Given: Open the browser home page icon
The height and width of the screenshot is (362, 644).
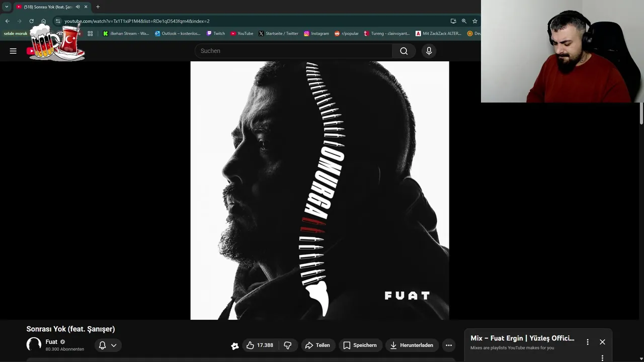Looking at the screenshot, I should (43, 21).
